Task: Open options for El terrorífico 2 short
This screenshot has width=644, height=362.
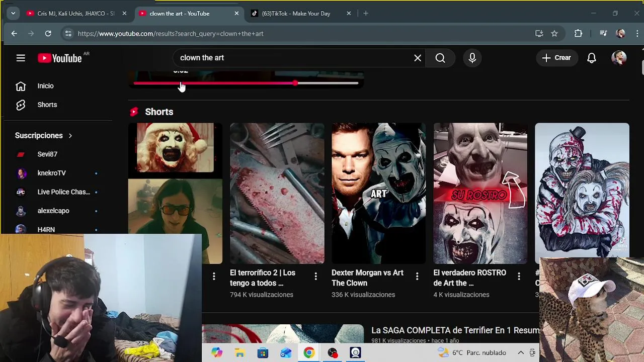Action: coord(315,276)
